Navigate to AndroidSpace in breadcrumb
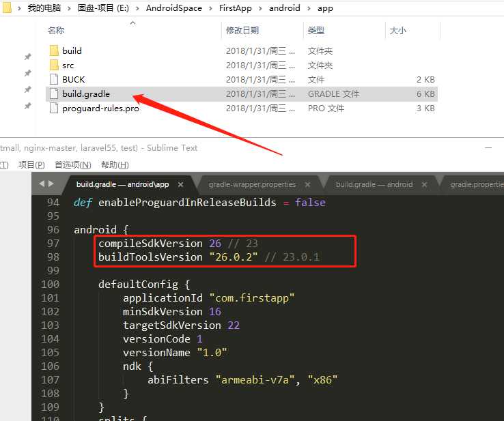This screenshot has height=421, width=504. (174, 8)
